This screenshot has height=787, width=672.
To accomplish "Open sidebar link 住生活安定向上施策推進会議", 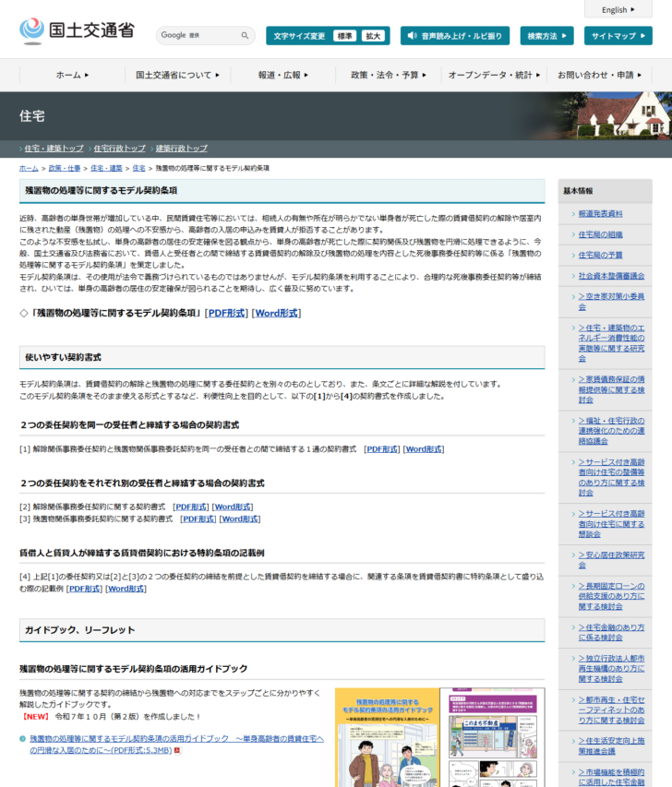I will 611,745.
